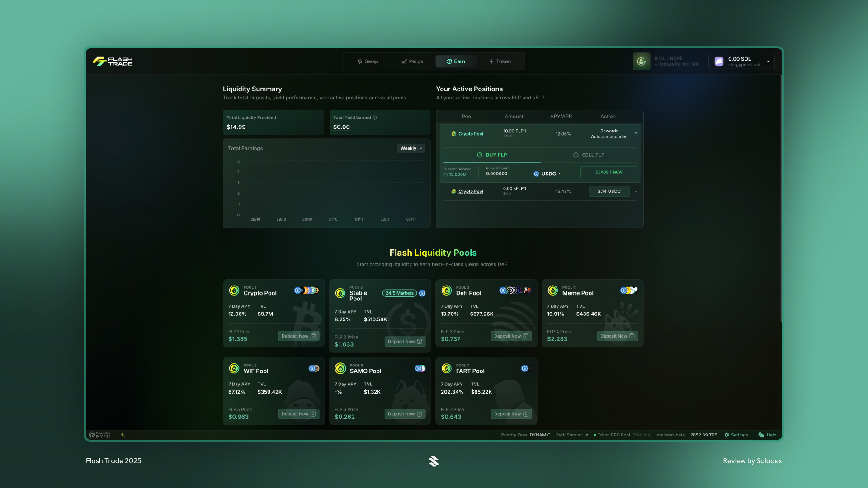Collapse the Rewards Autocompounded Crypto Pool row

pos(635,133)
